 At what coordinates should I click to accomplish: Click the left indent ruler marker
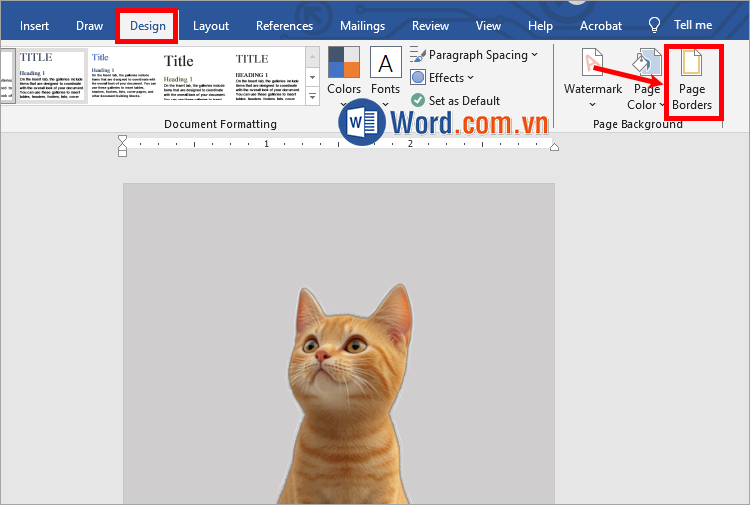coord(122,153)
